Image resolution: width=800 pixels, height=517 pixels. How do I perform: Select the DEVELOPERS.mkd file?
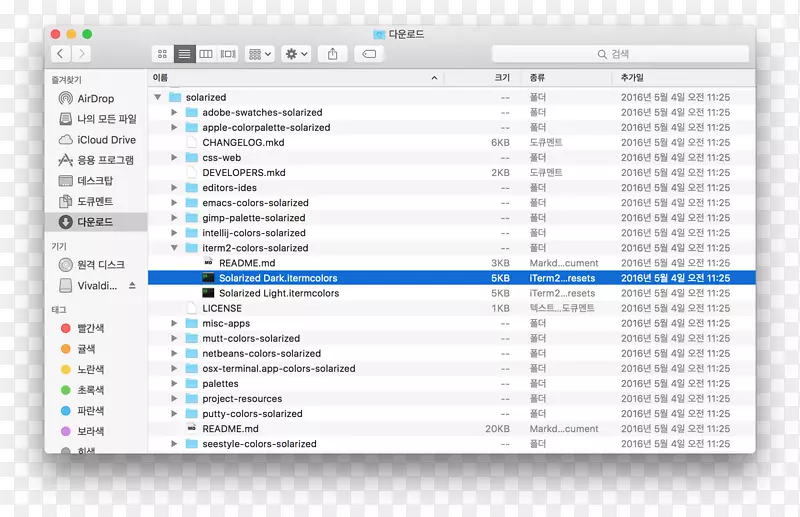[452, 173]
